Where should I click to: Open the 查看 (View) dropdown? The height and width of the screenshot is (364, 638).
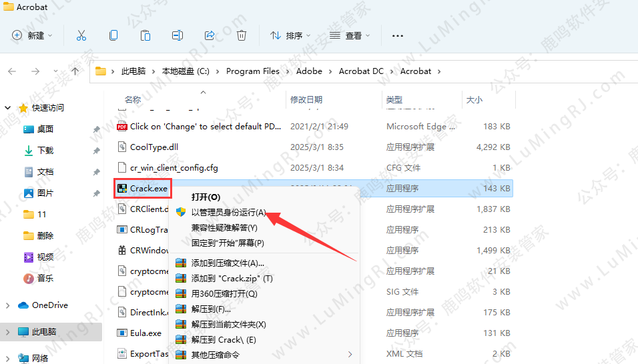(350, 36)
